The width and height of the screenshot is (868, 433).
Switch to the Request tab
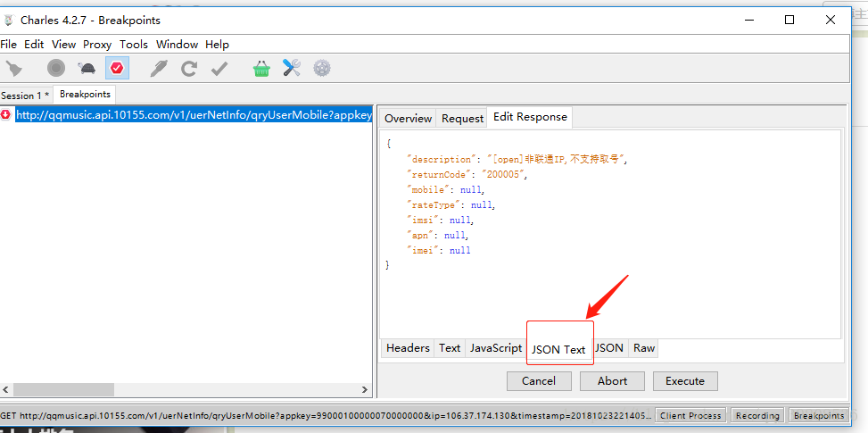point(463,119)
